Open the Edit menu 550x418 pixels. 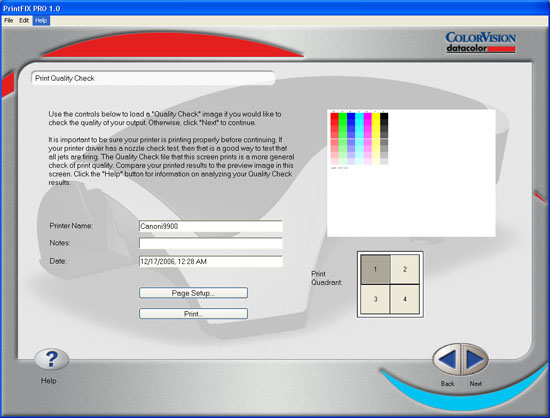pyautogui.click(x=24, y=20)
